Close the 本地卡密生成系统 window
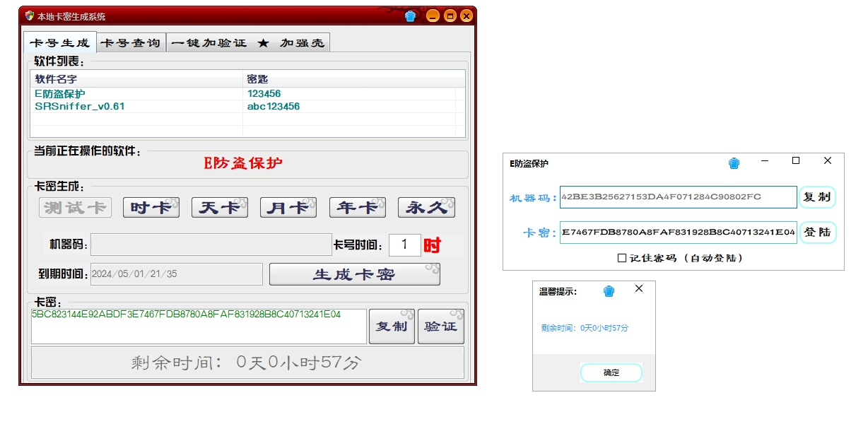The width and height of the screenshot is (868, 424). click(x=466, y=16)
